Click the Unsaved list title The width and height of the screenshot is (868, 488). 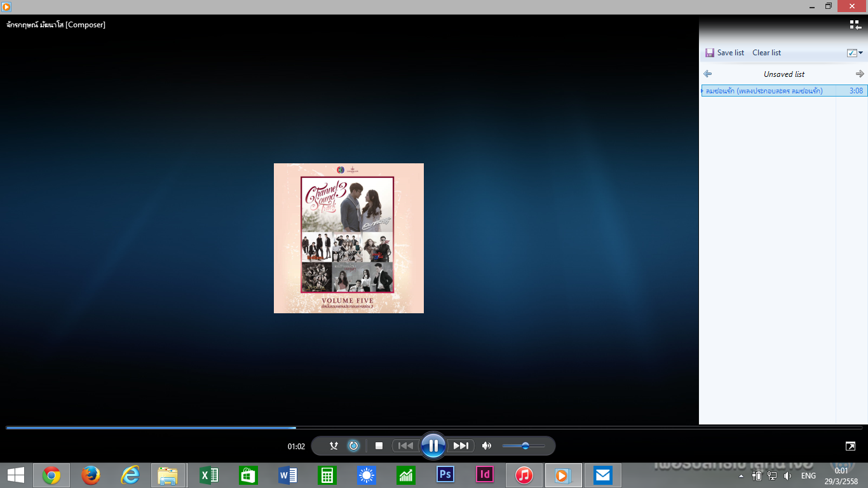[784, 74]
